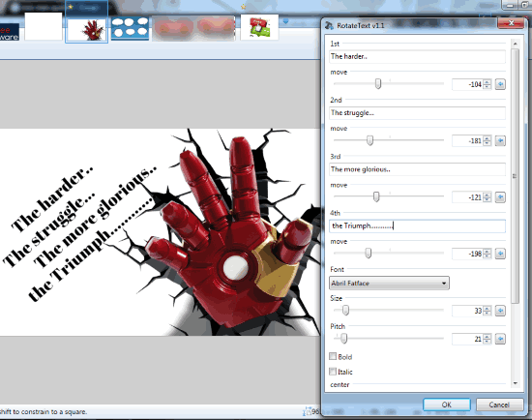
Task: Increase the Size value with the spinner
Action: pos(488,308)
